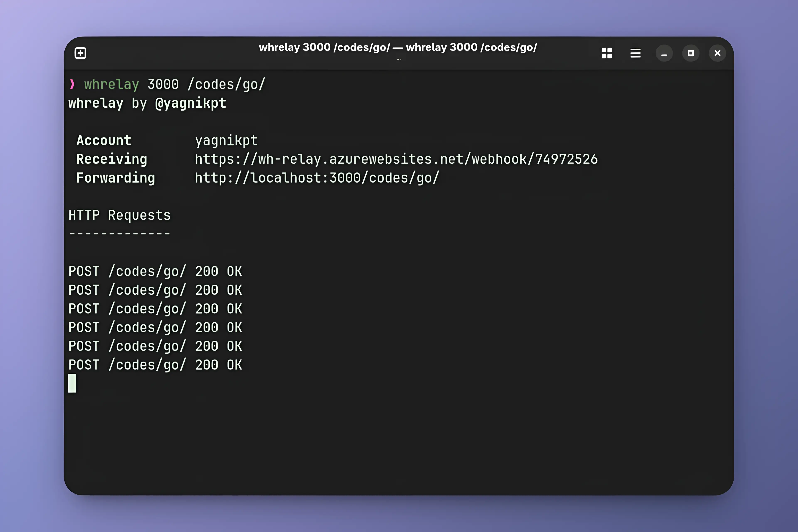Click the Receiving label

pyautogui.click(x=112, y=159)
